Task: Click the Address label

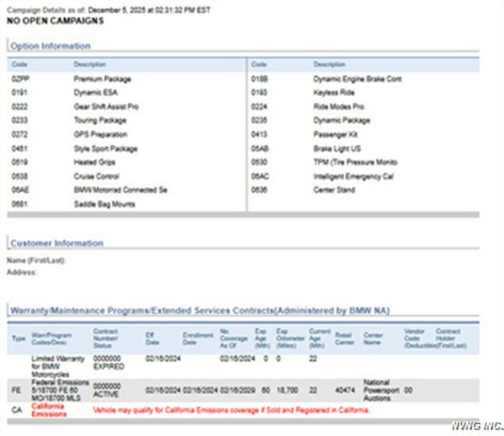Action: point(21,273)
